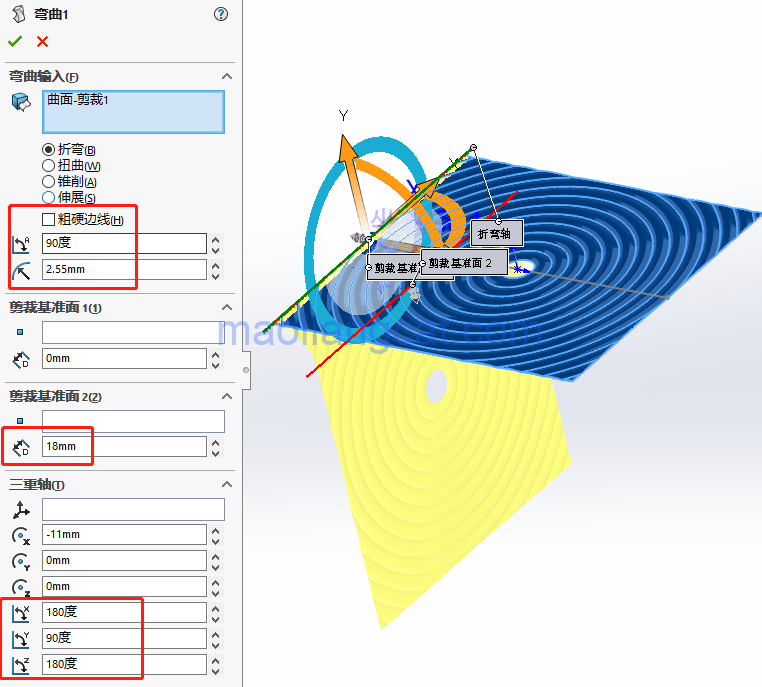Click the 曲面-剪裁1 selection box
The width and height of the screenshot is (762, 687).
133,112
